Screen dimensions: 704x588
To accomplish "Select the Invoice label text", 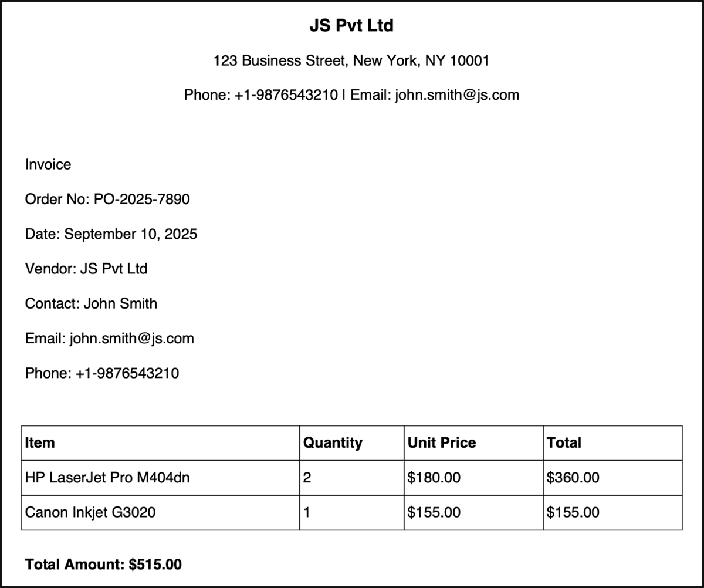I will coord(48,165).
